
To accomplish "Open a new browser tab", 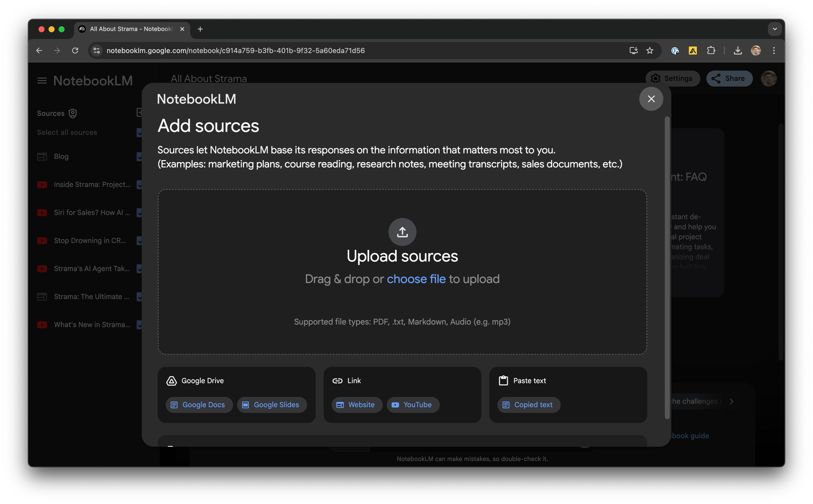I will point(200,29).
